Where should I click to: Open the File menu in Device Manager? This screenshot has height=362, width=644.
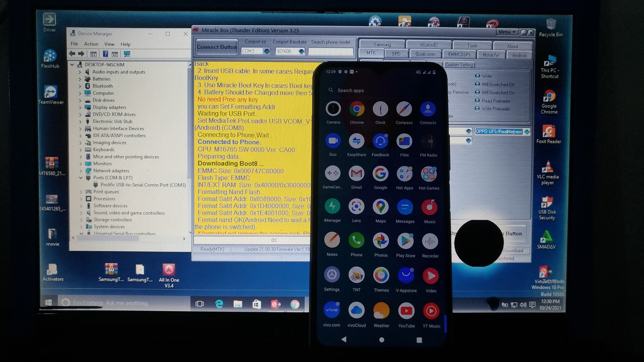(x=74, y=44)
